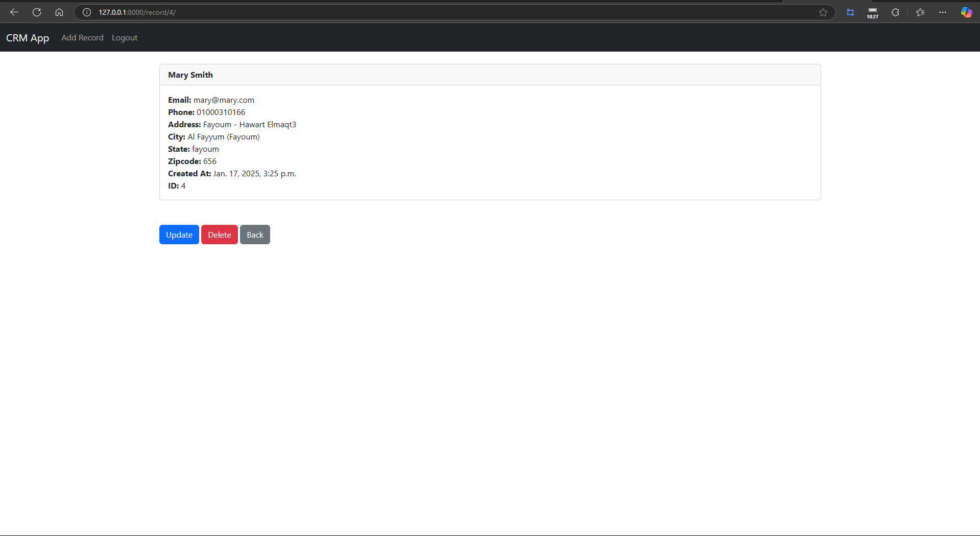Go back using the browser back arrow
The image size is (980, 536).
coord(14,12)
